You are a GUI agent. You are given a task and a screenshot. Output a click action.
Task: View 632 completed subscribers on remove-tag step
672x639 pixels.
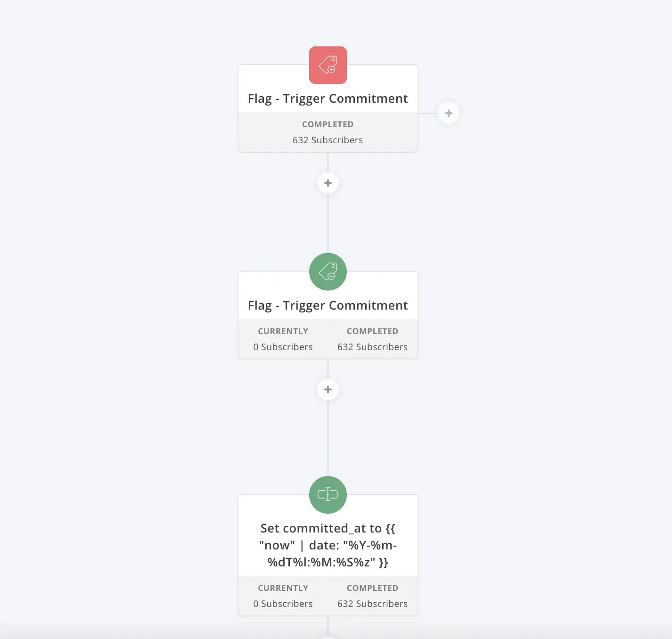click(x=373, y=347)
